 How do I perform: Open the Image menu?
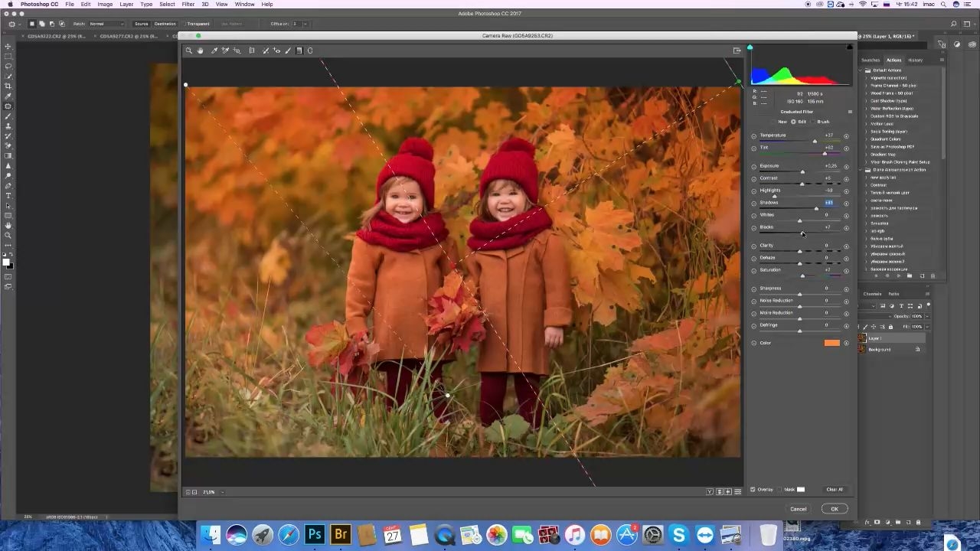pyautogui.click(x=105, y=5)
